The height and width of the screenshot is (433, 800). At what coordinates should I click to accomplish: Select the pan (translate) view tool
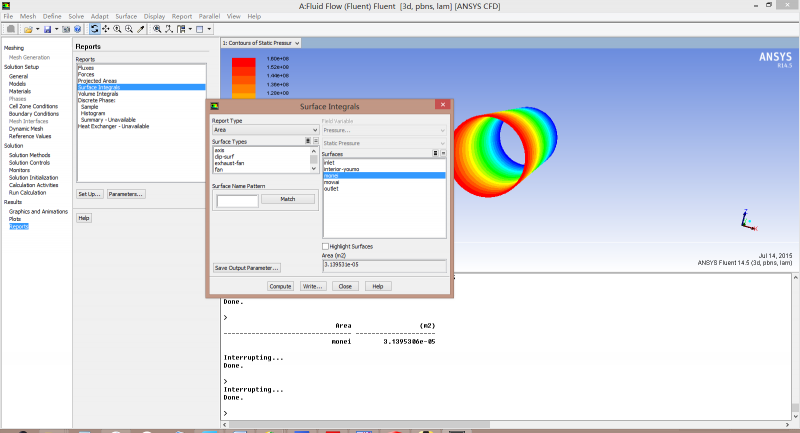click(x=106, y=30)
